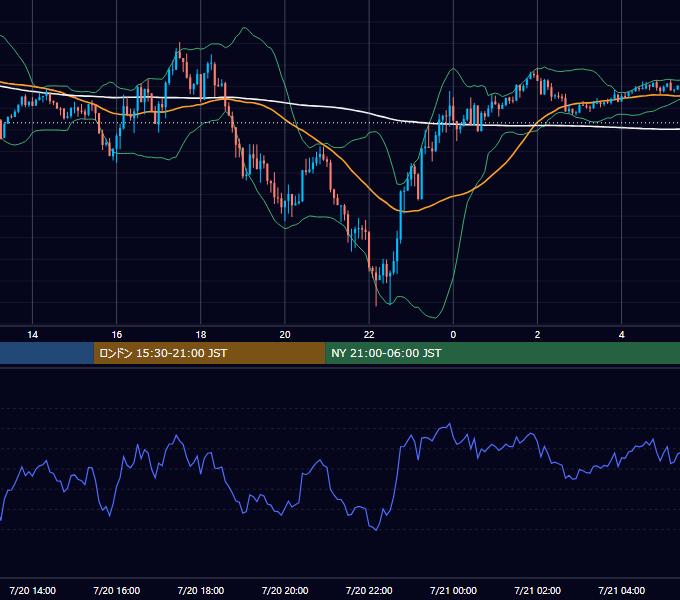Screen dimensions: 680x600
Task: Click the 2 hour axis label
Action: click(x=537, y=335)
